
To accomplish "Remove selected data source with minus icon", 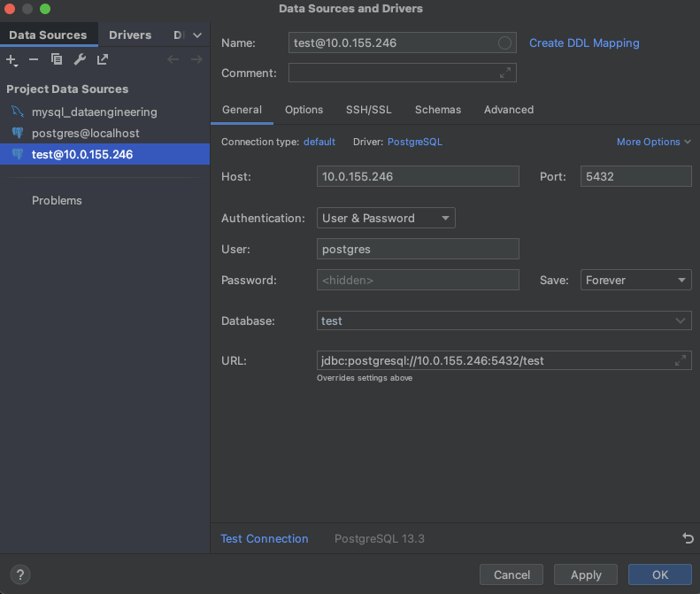I will tap(34, 59).
